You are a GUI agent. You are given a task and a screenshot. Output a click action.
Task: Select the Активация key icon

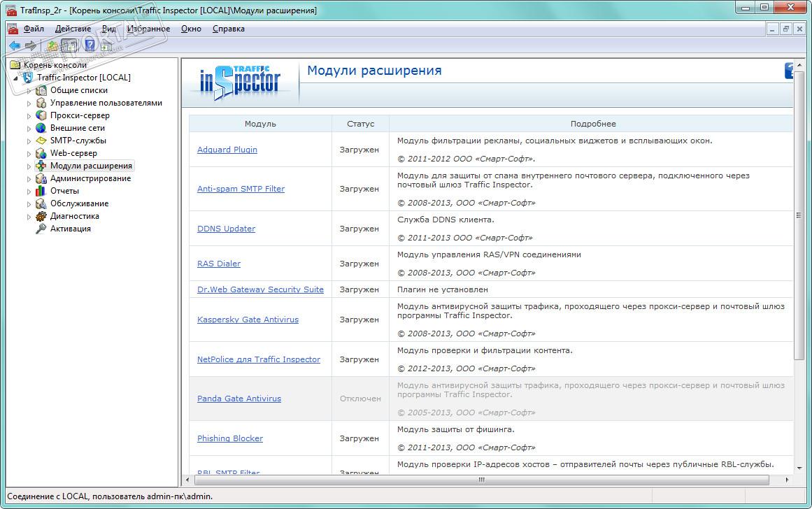pos(41,229)
